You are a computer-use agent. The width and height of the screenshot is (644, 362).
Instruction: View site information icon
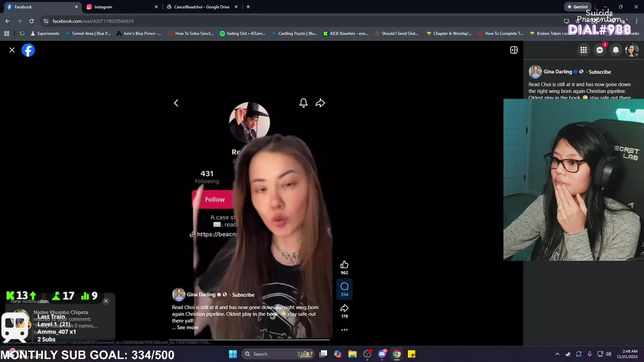click(46, 21)
